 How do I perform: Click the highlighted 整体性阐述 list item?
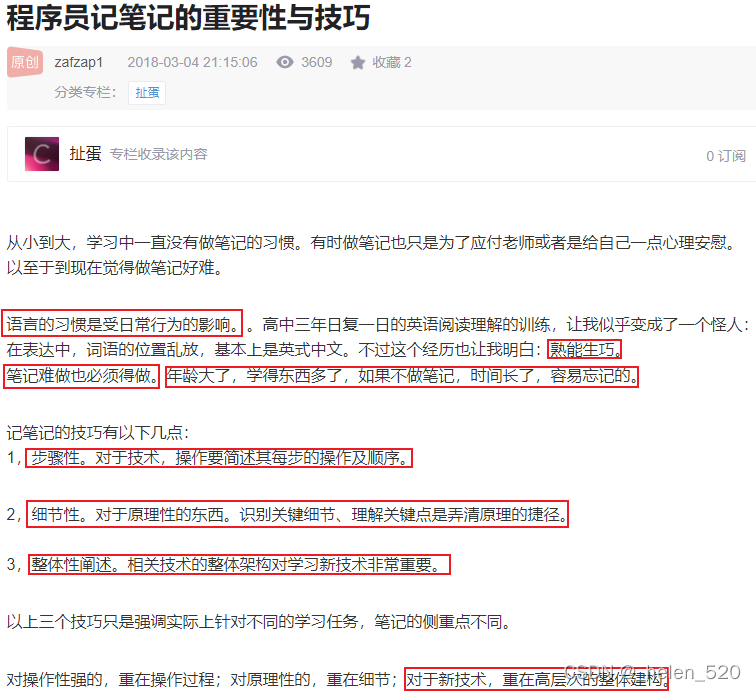tap(240, 564)
